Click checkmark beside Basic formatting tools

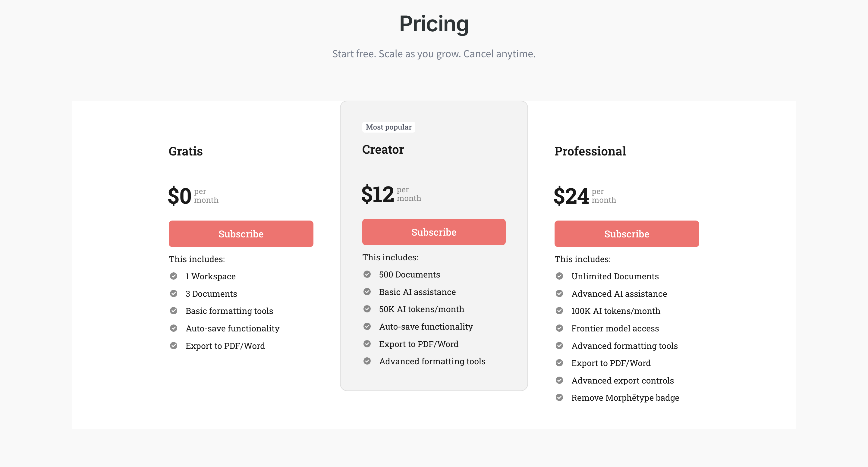[x=174, y=311]
